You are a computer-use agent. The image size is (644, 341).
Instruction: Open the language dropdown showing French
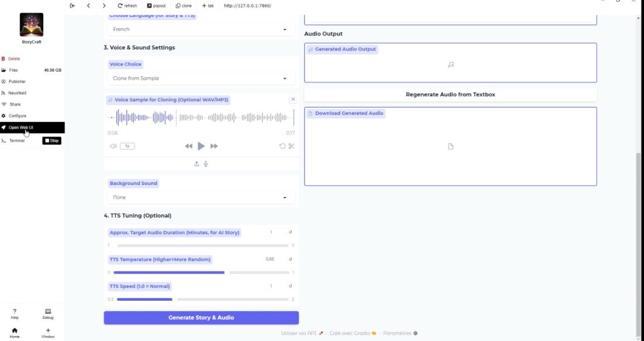tap(201, 30)
